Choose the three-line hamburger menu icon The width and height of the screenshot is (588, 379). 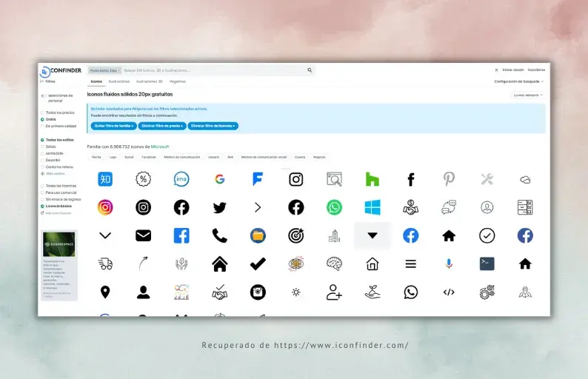click(410, 264)
